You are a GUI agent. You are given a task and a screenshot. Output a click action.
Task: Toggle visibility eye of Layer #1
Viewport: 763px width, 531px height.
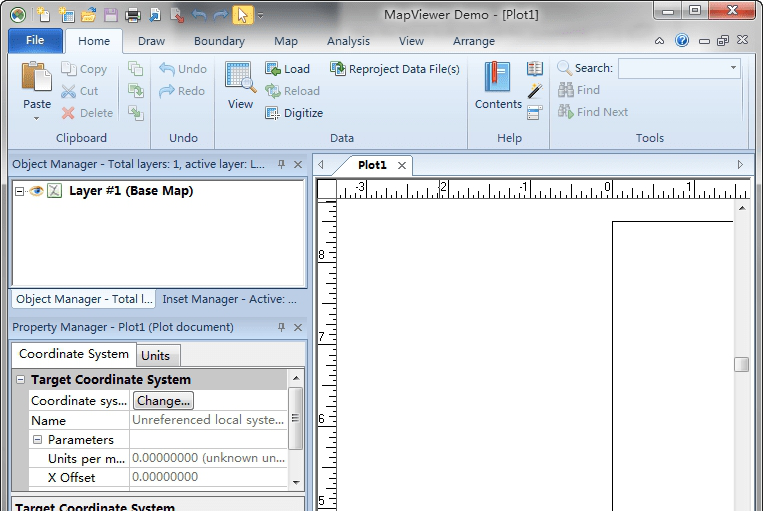coord(37,191)
